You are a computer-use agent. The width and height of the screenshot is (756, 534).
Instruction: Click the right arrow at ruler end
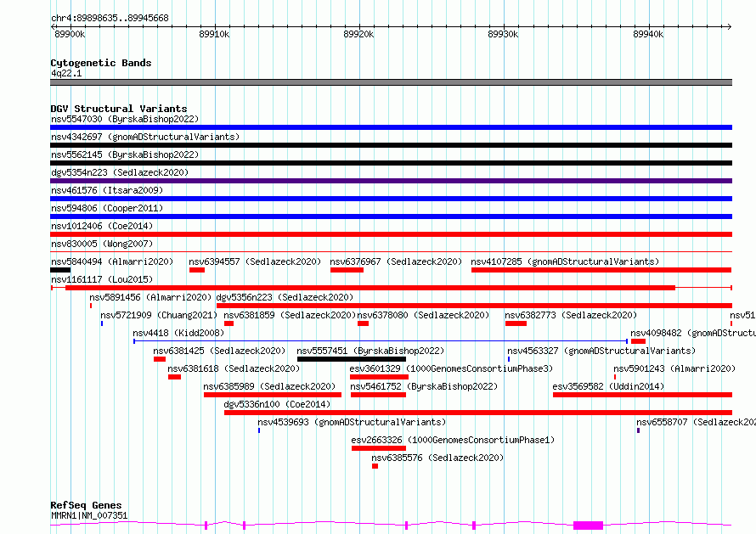(730, 26)
